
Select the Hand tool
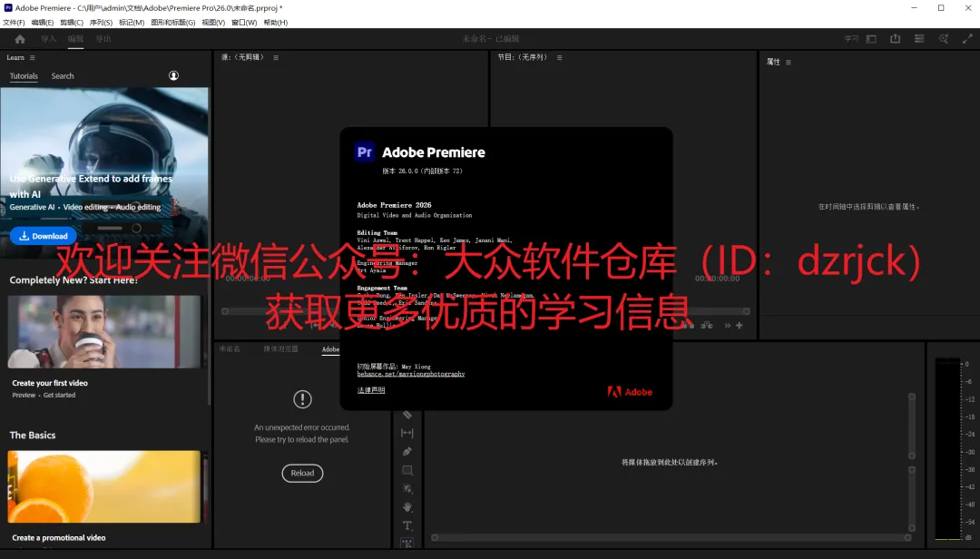[407, 507]
